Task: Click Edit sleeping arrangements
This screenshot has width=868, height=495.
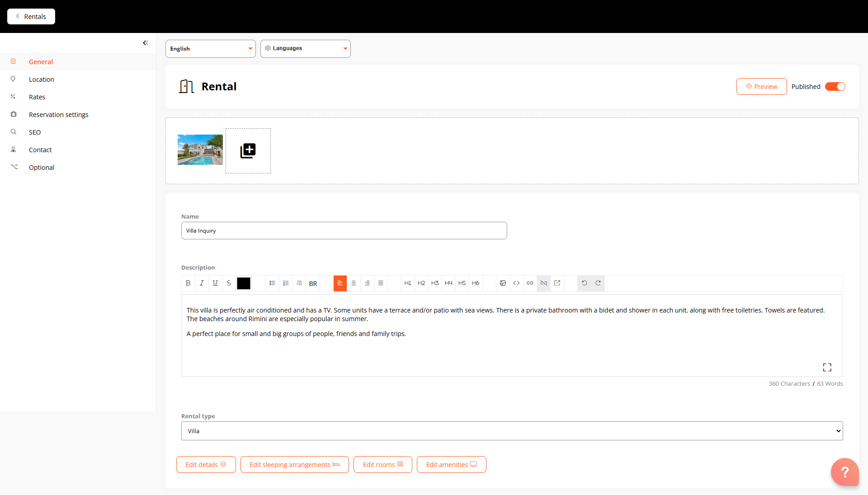Action: tap(295, 465)
